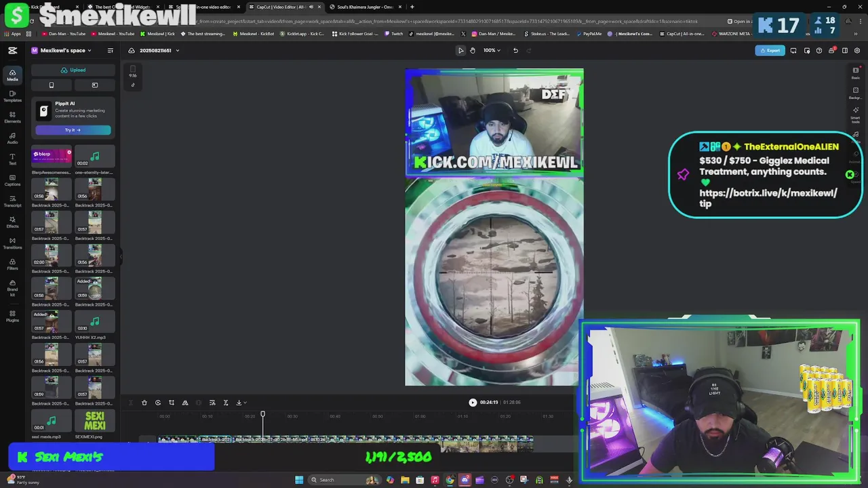Open the Text panel
The image size is (868, 488).
click(12, 159)
